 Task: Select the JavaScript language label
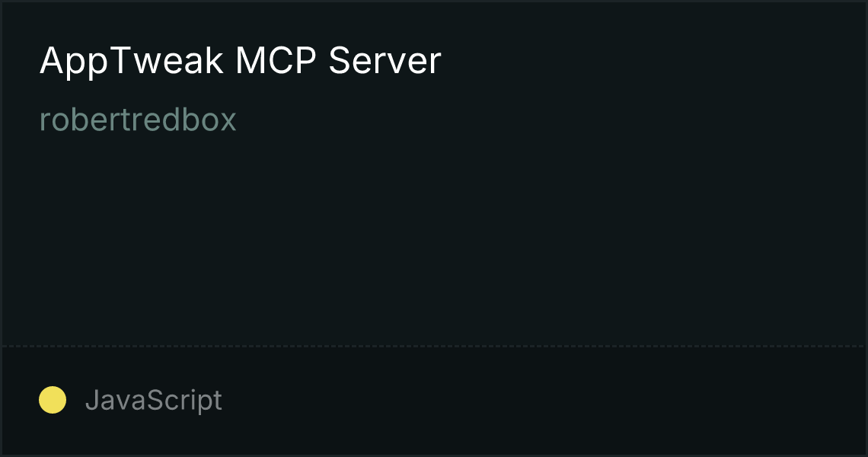[153, 400]
